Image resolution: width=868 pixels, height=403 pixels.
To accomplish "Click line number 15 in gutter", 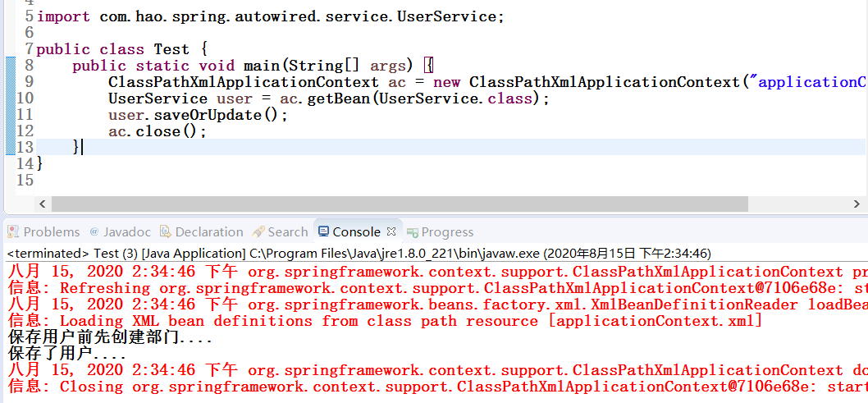I will coord(25,181).
